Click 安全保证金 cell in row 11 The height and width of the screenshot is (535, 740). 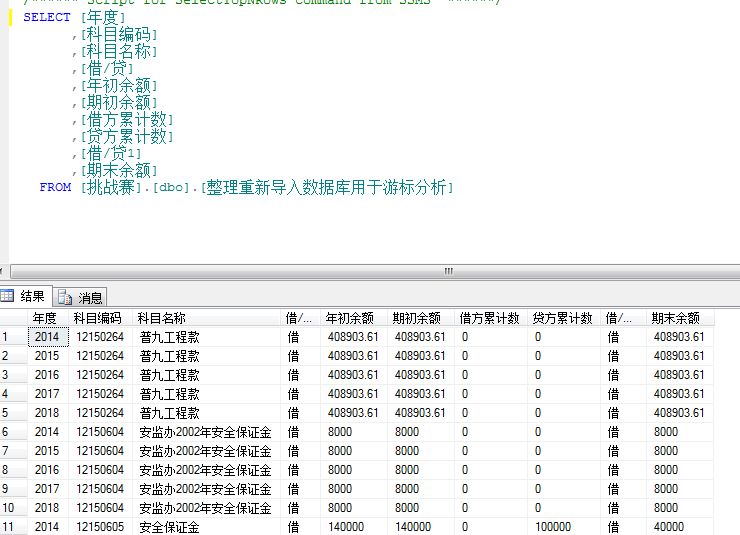[x=207, y=527]
